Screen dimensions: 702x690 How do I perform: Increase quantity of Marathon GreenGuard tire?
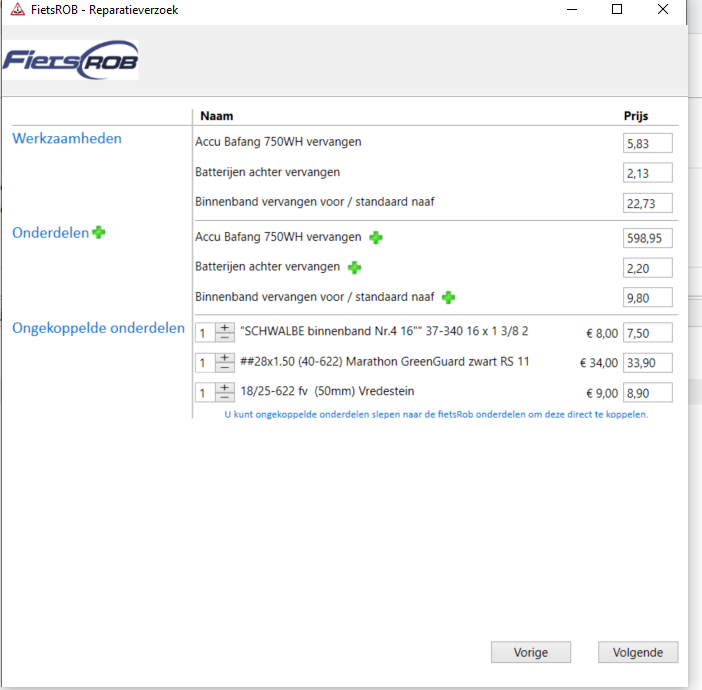tap(225, 357)
